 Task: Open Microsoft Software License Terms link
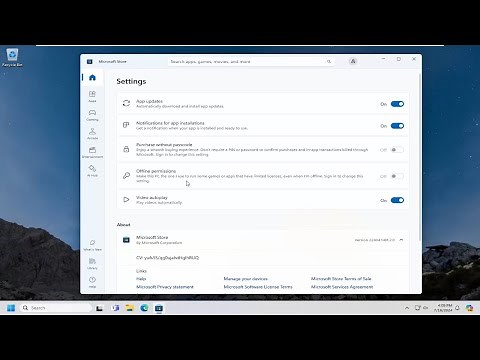[x=258, y=287]
